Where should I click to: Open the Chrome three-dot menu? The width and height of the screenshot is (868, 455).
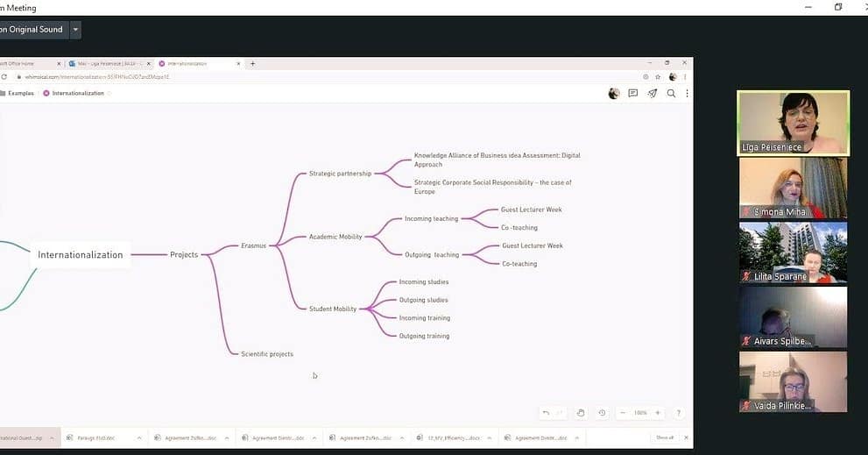pyautogui.click(x=685, y=77)
